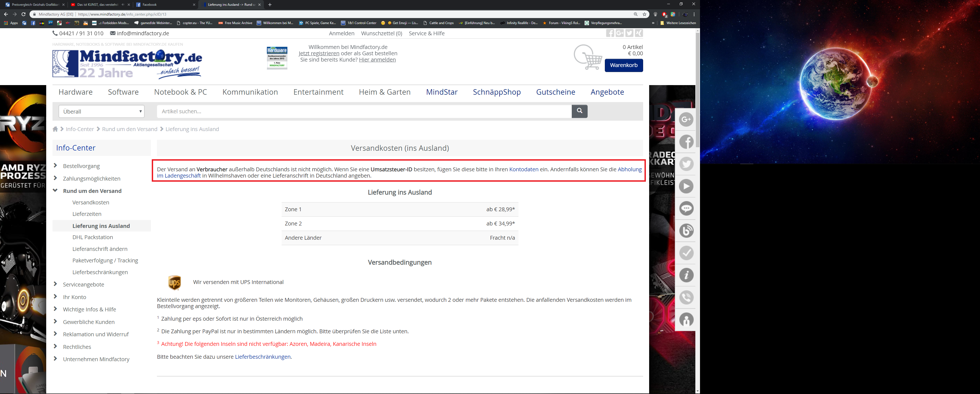980x394 pixels.
Task: Select DHL Packstation in sidebar
Action: point(92,237)
